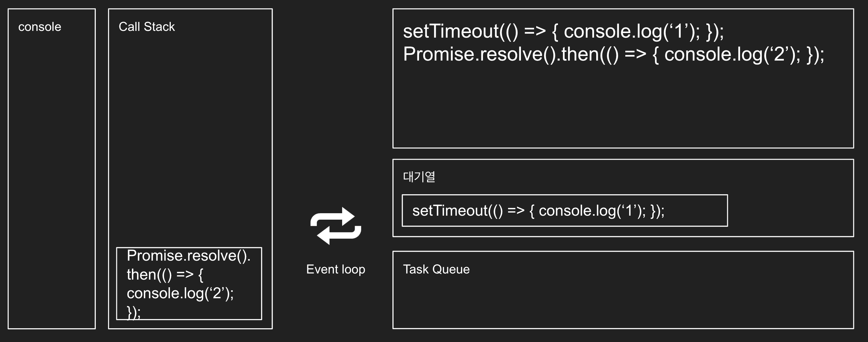Select the setTimeout line in the source code panel
This screenshot has width=868, height=342.
pyautogui.click(x=563, y=31)
